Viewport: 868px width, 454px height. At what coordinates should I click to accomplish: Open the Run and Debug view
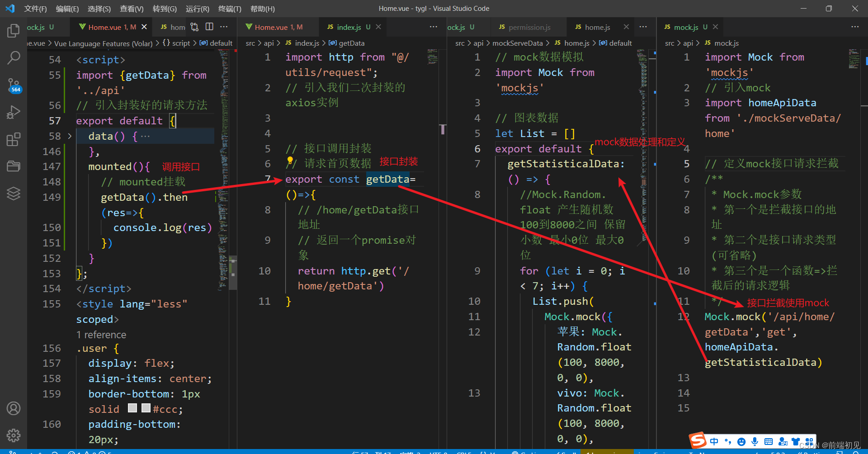pos(14,112)
